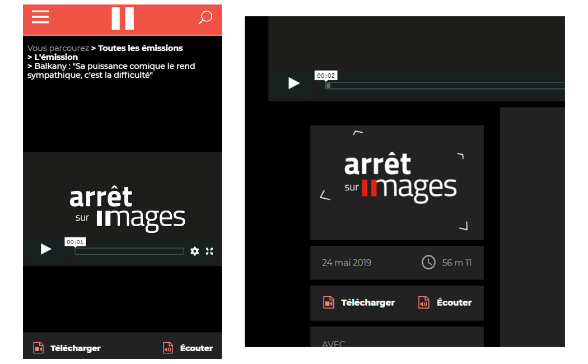Click the Télécharger label in the mobile footer bar
This screenshot has height=364, width=588.
click(76, 348)
